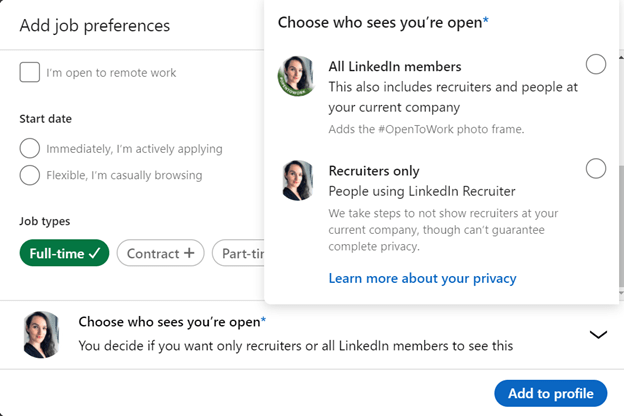This screenshot has width=624, height=416.
Task: Choose Recruiters only radio button
Action: point(596,168)
